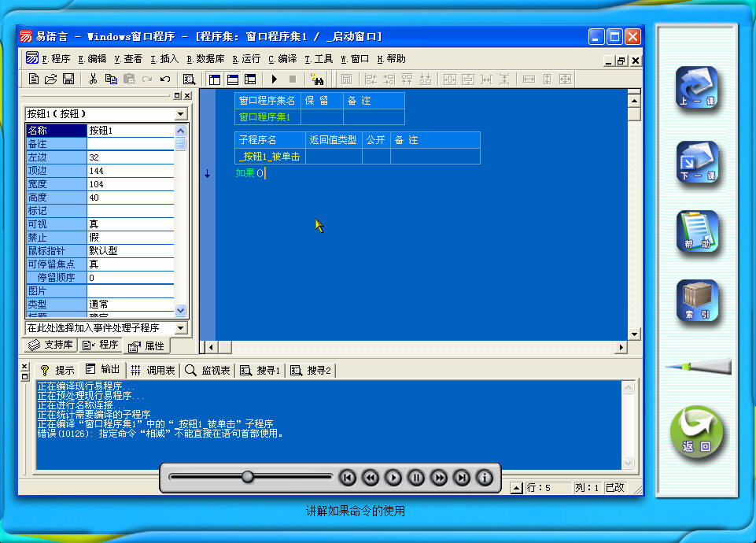Image resolution: width=756 pixels, height=543 pixels.
Task: Click the _按钮1_被单击 subroutine name
Action: [270, 157]
